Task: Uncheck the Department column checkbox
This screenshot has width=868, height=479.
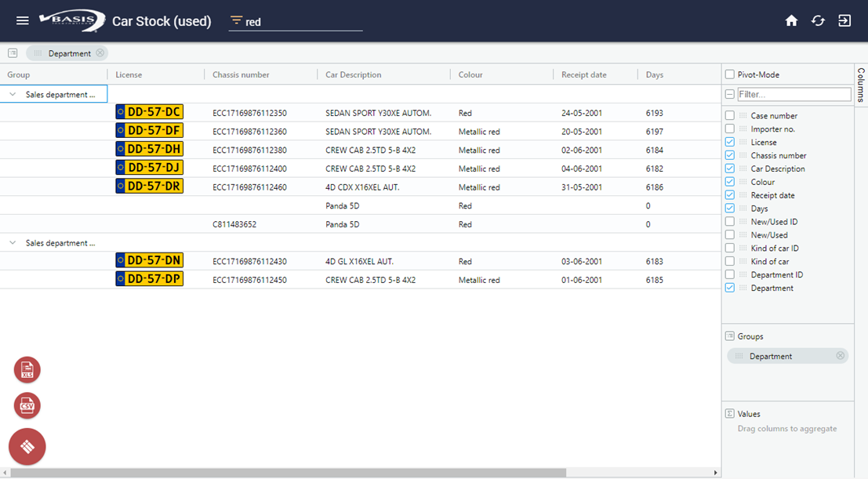Action: tap(730, 288)
